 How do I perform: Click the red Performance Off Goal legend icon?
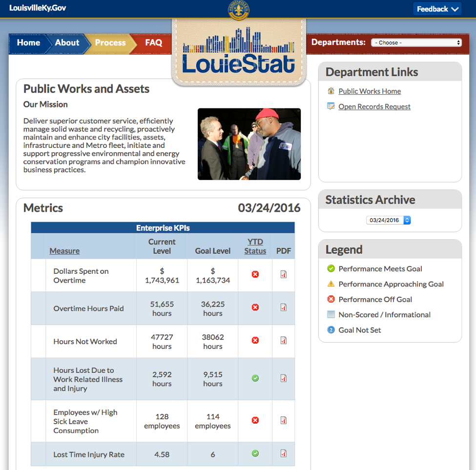point(331,299)
